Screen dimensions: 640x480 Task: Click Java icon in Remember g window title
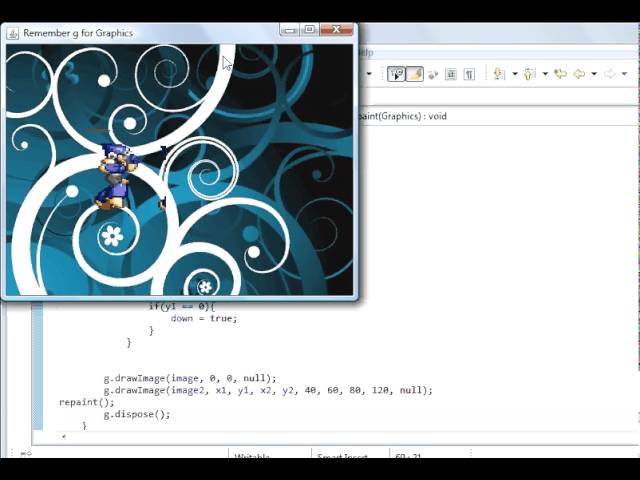[x=13, y=33]
